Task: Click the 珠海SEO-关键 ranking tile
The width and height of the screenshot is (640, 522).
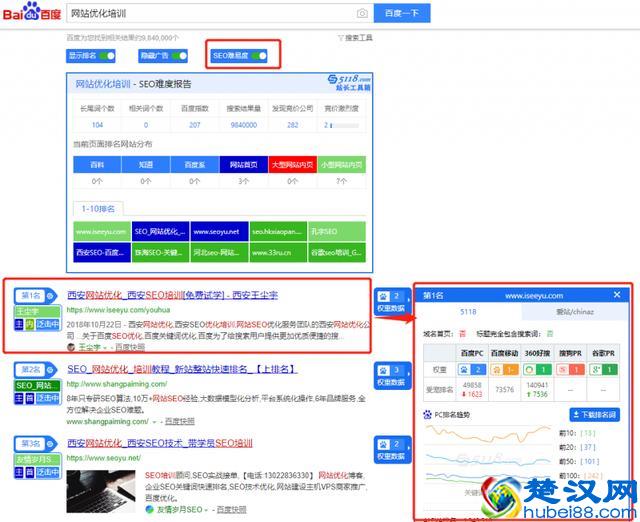Action: click(x=160, y=252)
